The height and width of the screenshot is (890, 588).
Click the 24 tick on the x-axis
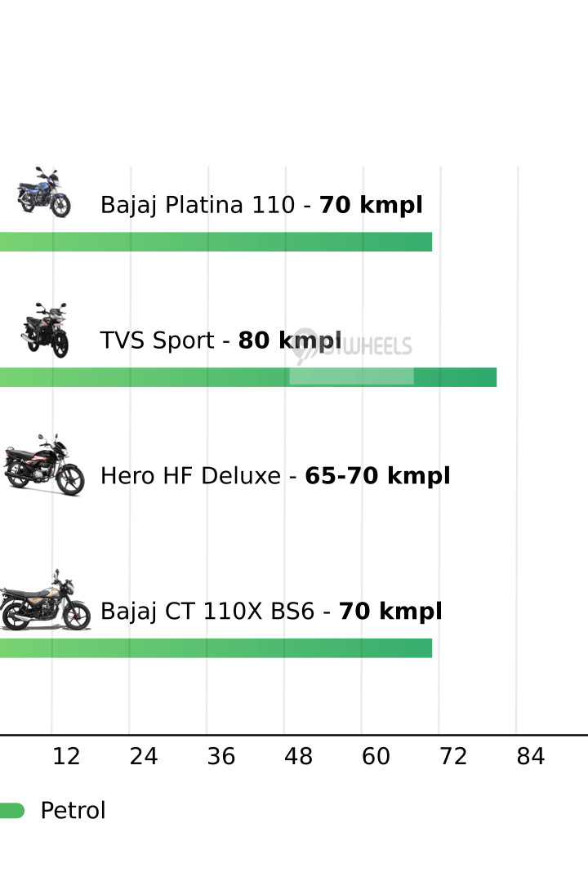click(144, 757)
